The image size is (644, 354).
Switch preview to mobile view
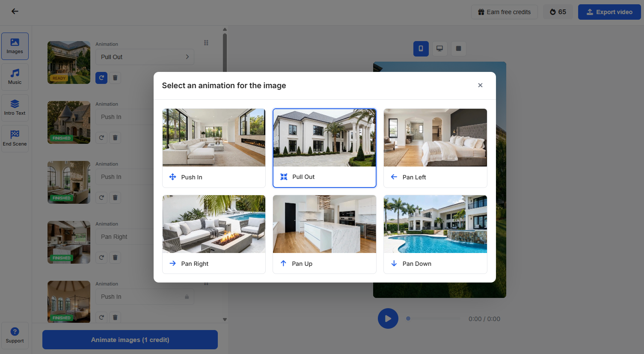click(x=421, y=49)
